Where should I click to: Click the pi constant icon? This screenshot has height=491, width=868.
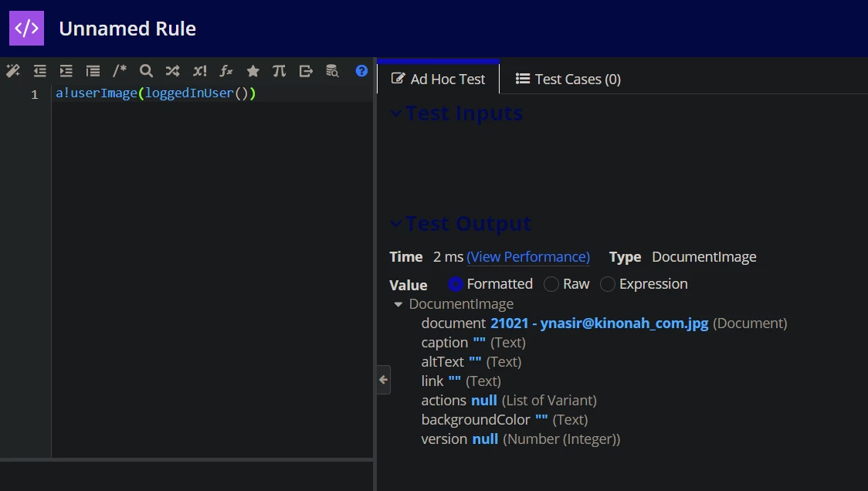[279, 71]
